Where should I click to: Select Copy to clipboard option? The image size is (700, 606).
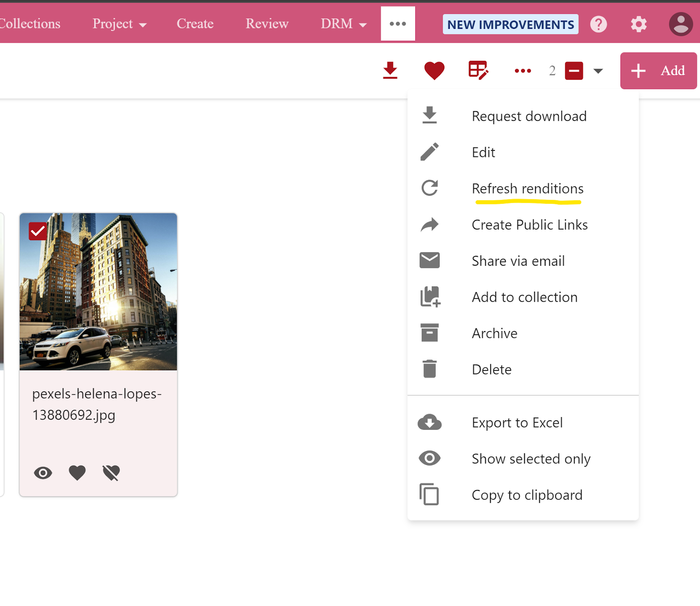click(523, 495)
